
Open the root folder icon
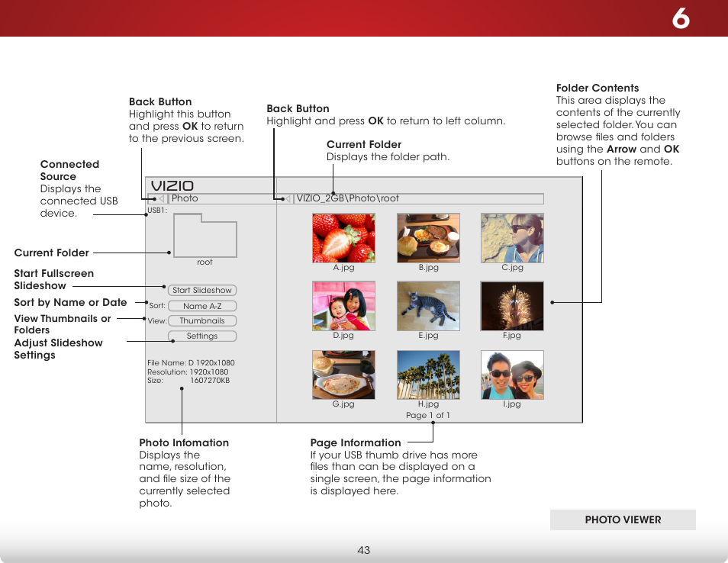pos(205,236)
